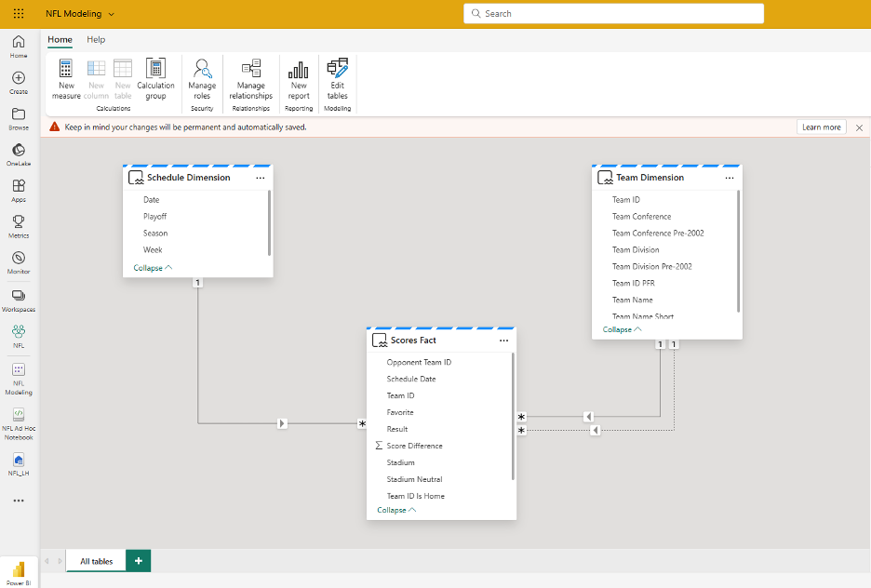Open the app launcher grid icon
The width and height of the screenshot is (871, 588).
click(19, 13)
